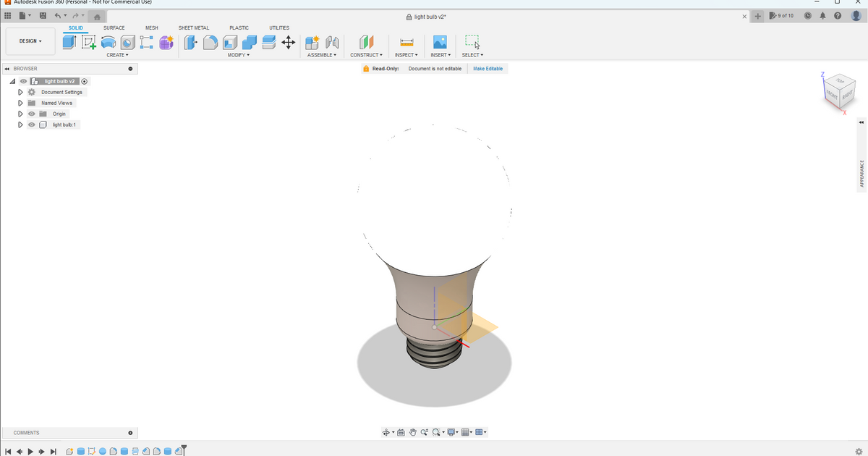
Task: Select the Press Pull modify tool
Action: click(190, 42)
